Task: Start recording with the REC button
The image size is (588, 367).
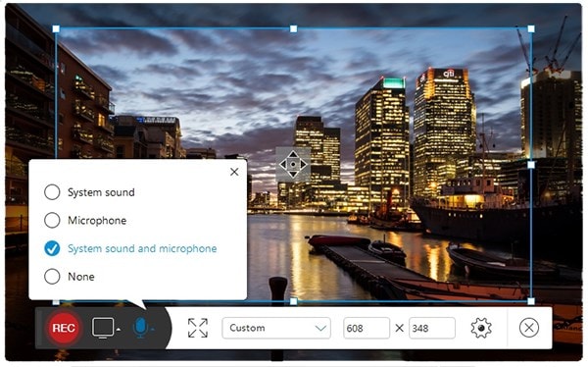Action: point(64,328)
